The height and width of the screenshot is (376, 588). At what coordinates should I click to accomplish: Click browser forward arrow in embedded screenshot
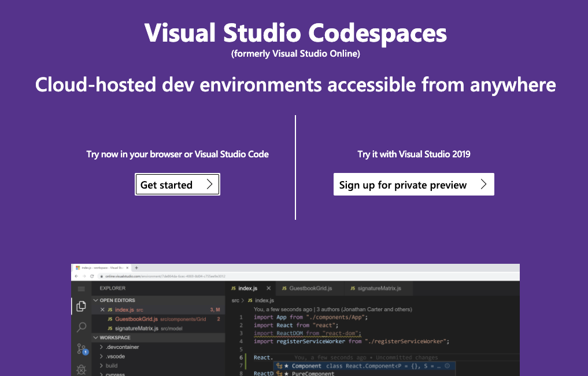point(84,276)
